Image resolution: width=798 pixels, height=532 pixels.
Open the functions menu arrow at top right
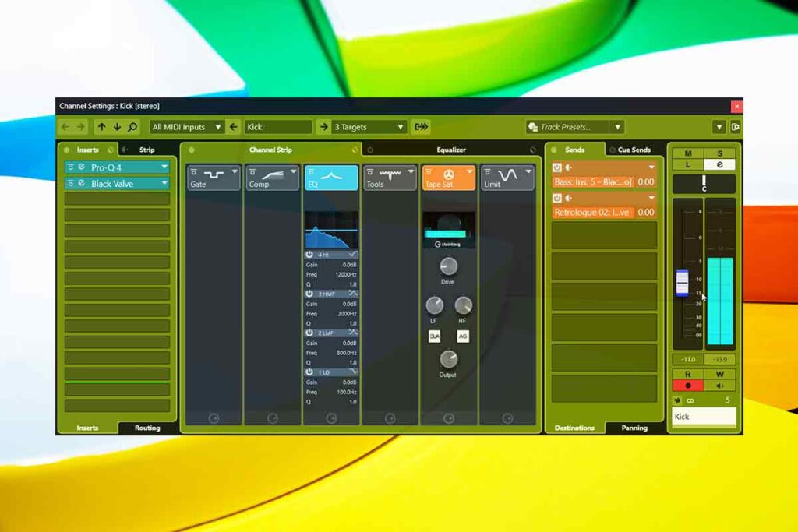(719, 127)
